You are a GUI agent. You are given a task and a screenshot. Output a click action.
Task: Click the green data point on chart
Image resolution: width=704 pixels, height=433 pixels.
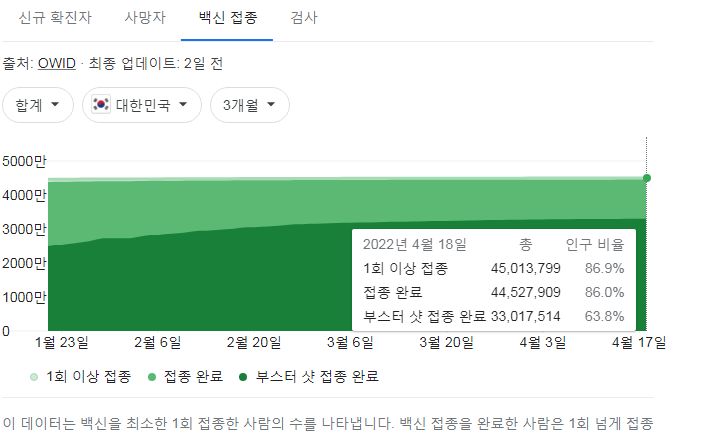[x=647, y=178]
